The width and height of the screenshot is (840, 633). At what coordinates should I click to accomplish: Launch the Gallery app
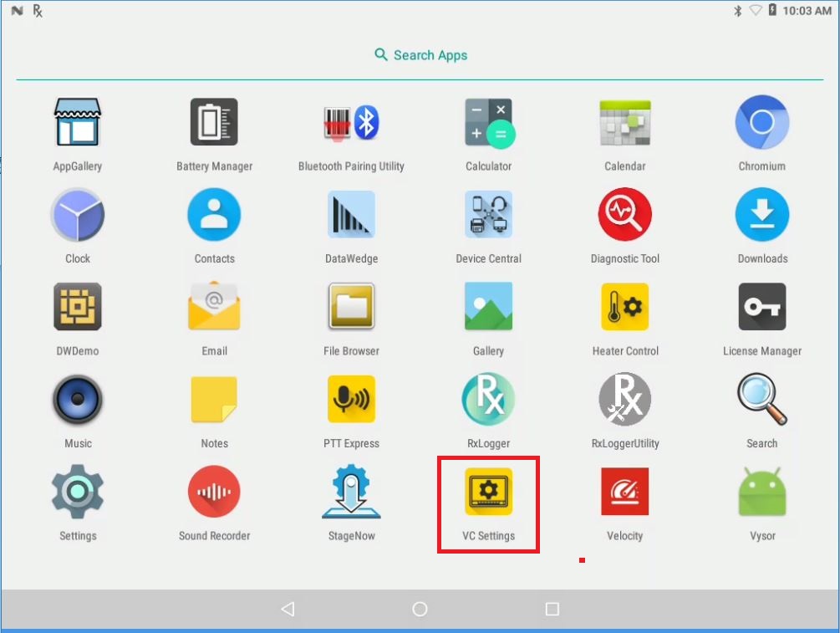[489, 307]
